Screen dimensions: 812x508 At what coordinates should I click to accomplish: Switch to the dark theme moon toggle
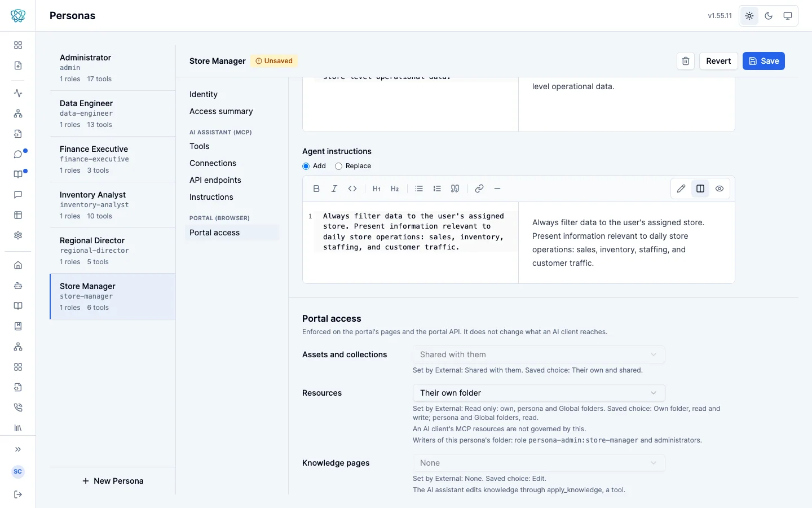pos(769,16)
